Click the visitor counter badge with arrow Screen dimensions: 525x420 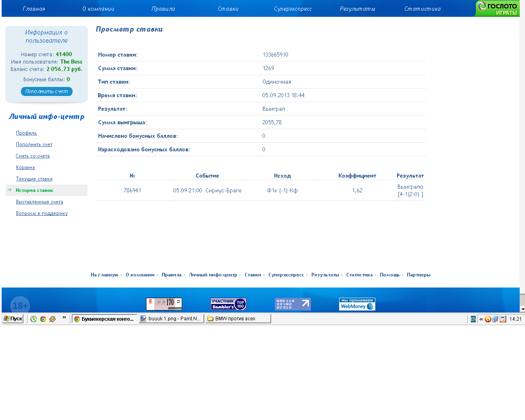pos(293,304)
